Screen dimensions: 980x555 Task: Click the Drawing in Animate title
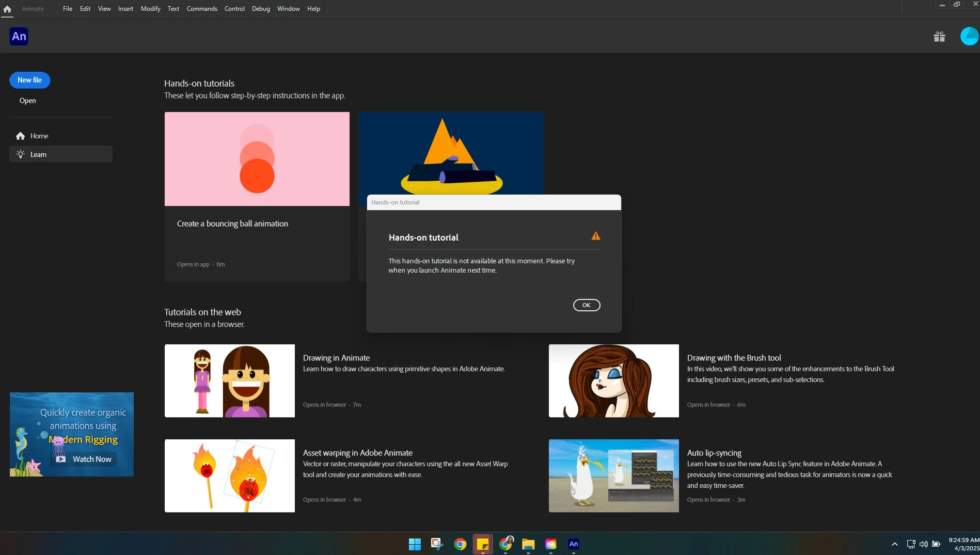point(336,358)
